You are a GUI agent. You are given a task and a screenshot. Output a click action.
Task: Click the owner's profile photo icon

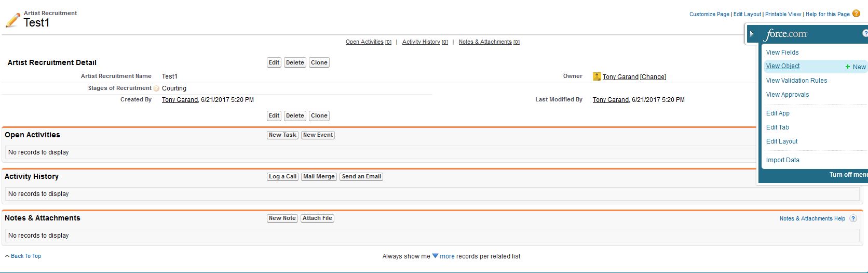[x=597, y=76]
